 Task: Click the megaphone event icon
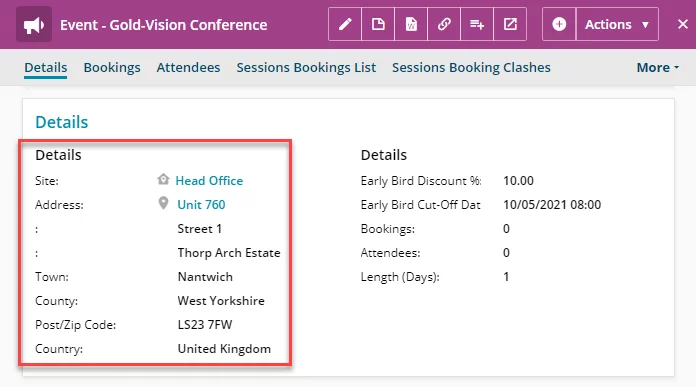pyautogui.click(x=34, y=25)
